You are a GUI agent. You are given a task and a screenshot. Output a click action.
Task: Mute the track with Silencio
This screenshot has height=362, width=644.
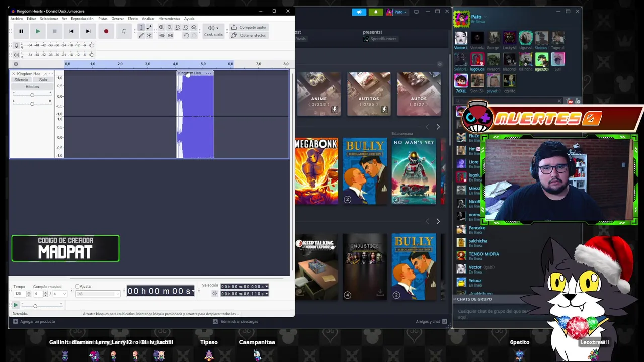point(21,80)
